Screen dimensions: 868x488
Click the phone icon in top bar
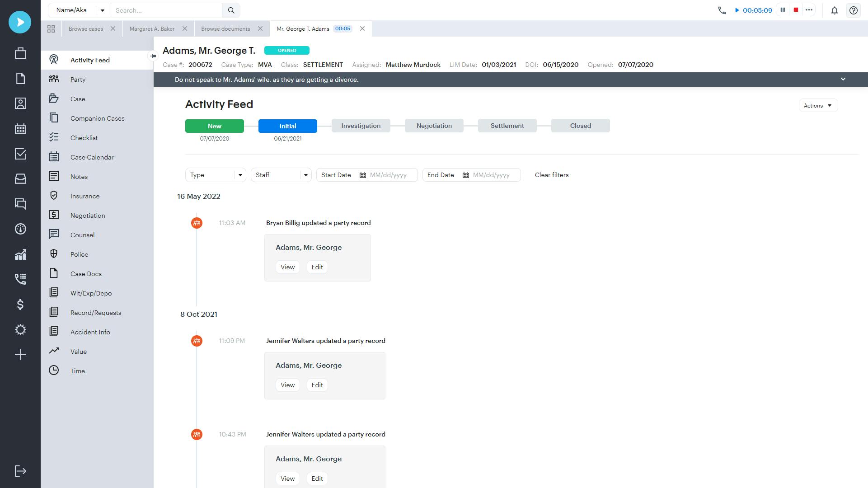(722, 9)
